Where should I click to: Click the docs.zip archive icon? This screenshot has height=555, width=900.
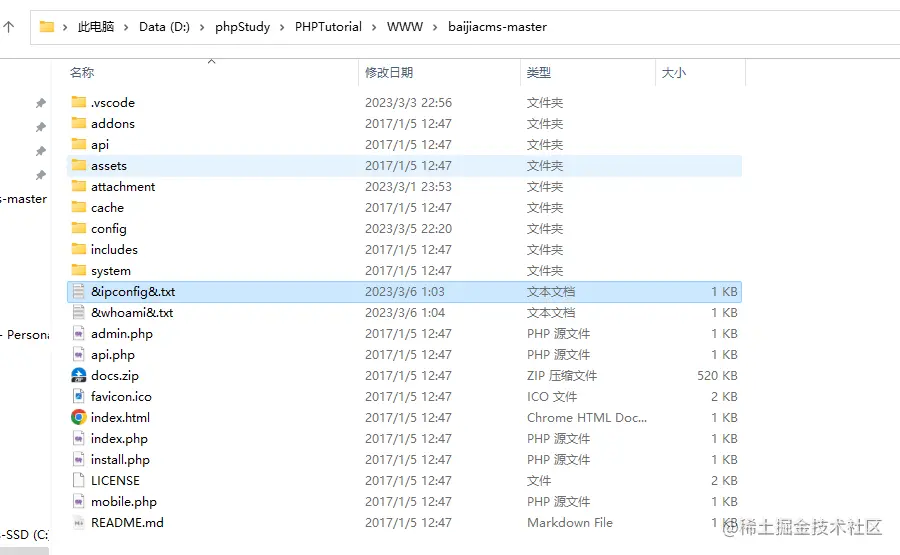pos(79,375)
